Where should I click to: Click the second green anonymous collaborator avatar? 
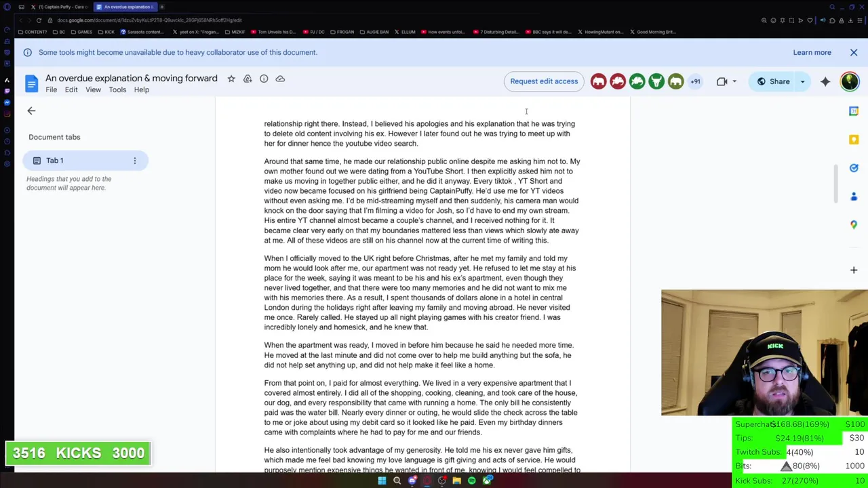click(656, 81)
